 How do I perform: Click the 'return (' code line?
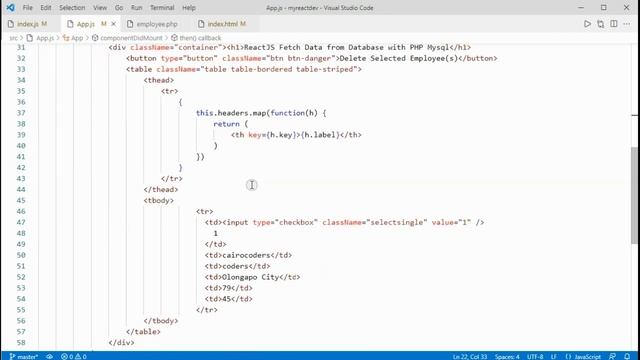230,124
